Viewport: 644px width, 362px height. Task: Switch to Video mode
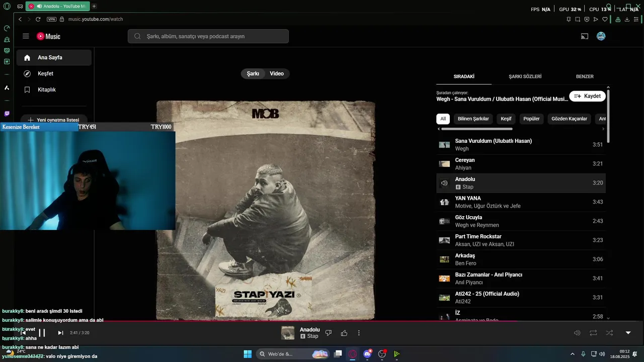coord(277,73)
